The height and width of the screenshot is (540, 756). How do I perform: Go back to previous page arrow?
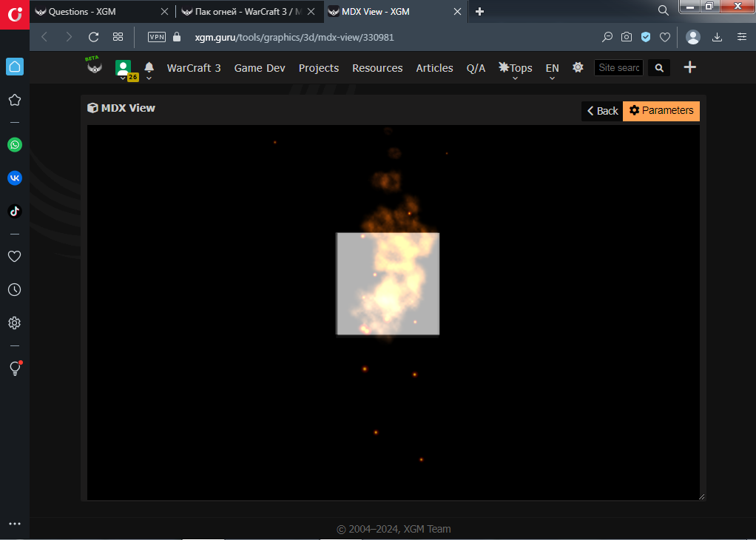(x=44, y=37)
